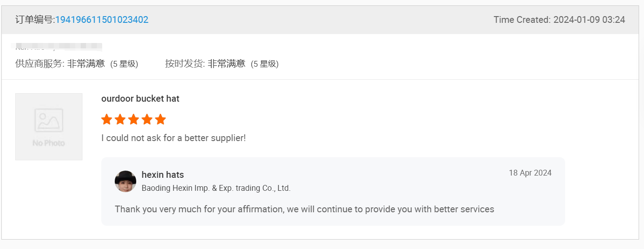Click the image placeholder icon above No Photo
This screenshot has width=644, height=249.
click(x=49, y=120)
